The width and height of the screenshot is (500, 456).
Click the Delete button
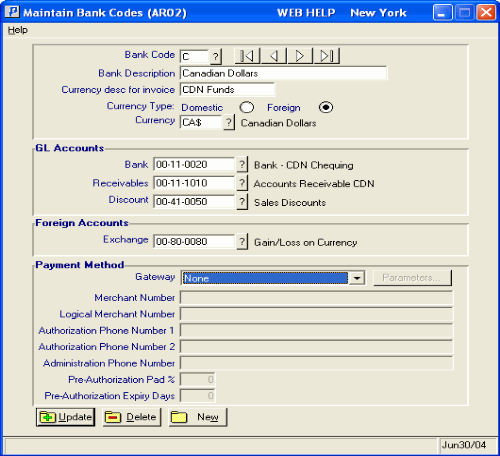pos(132,417)
